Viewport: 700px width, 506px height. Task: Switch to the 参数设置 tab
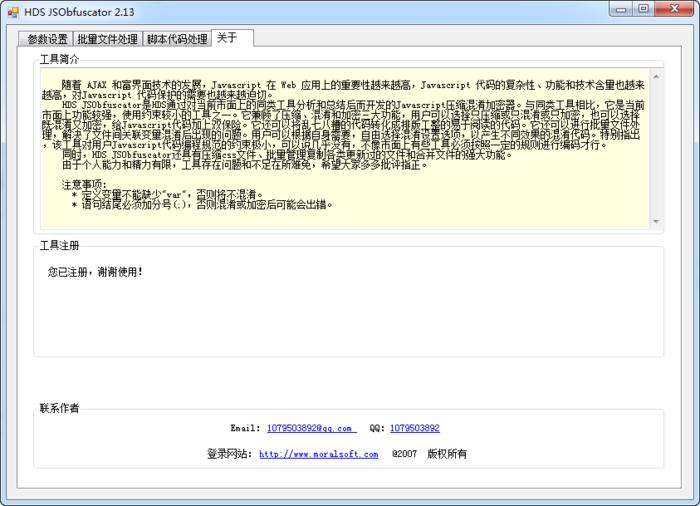coord(46,39)
